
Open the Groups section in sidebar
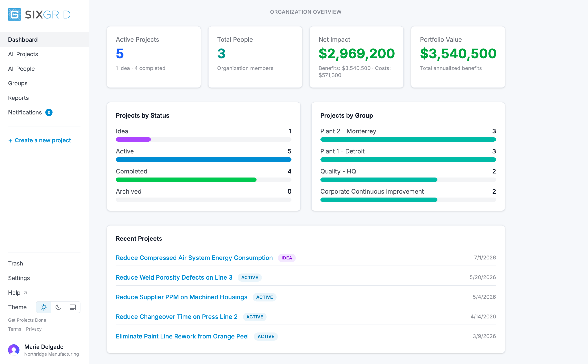[18, 83]
